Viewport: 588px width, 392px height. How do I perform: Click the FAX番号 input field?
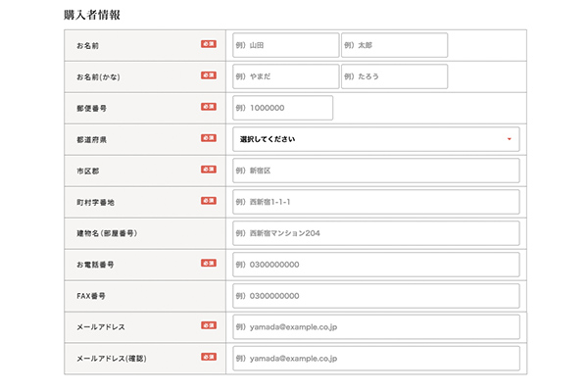pos(375,295)
